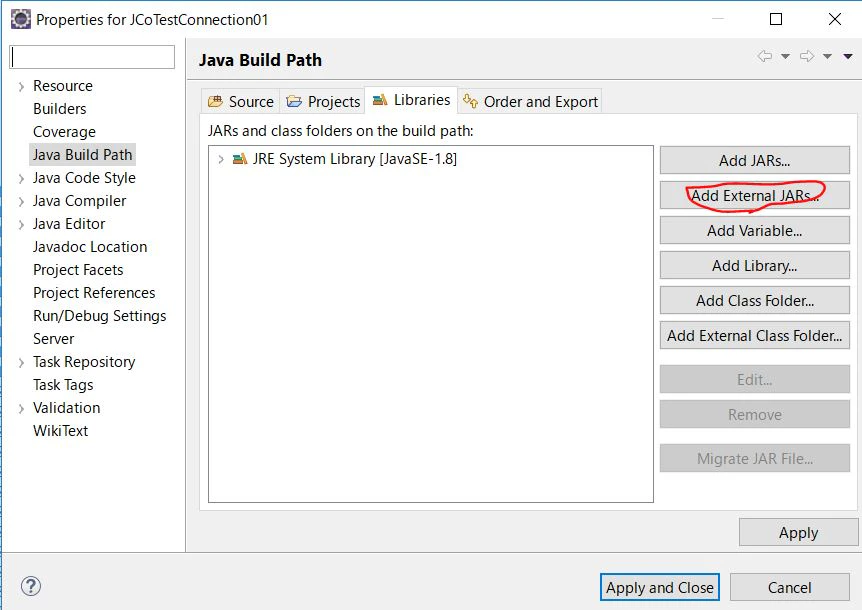Click the Add Library... button
This screenshot has width=862, height=610.
coord(755,266)
